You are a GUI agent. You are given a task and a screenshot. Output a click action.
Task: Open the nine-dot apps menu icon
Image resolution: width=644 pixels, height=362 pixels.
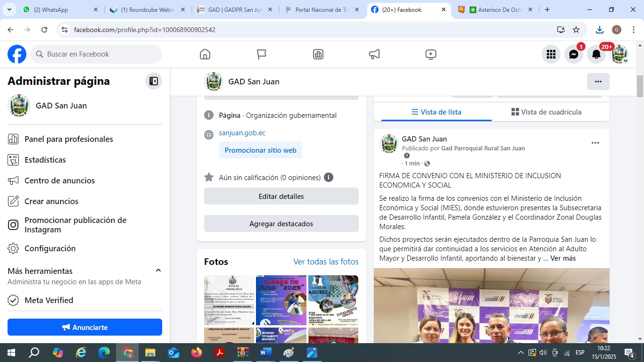[x=551, y=54]
